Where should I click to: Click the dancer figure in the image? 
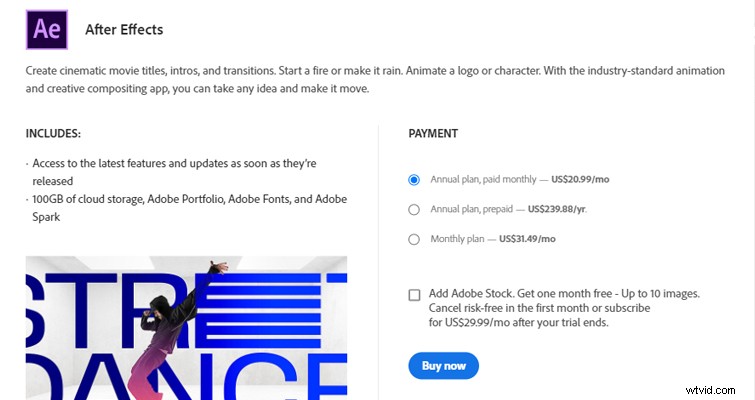[x=190, y=320]
